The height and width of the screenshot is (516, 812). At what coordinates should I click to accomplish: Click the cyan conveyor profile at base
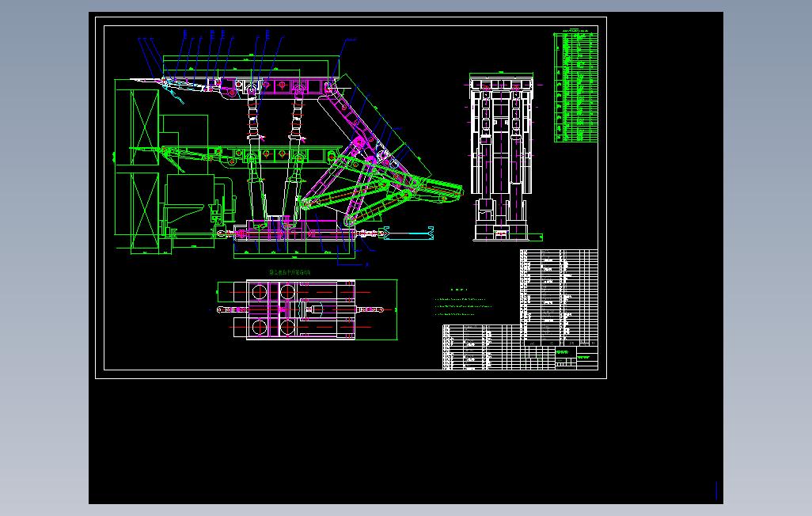coord(408,233)
